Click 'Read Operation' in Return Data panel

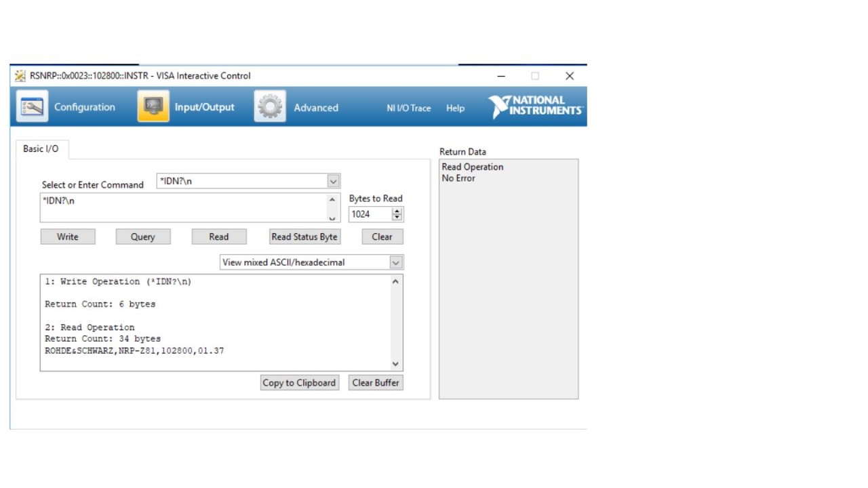click(473, 167)
